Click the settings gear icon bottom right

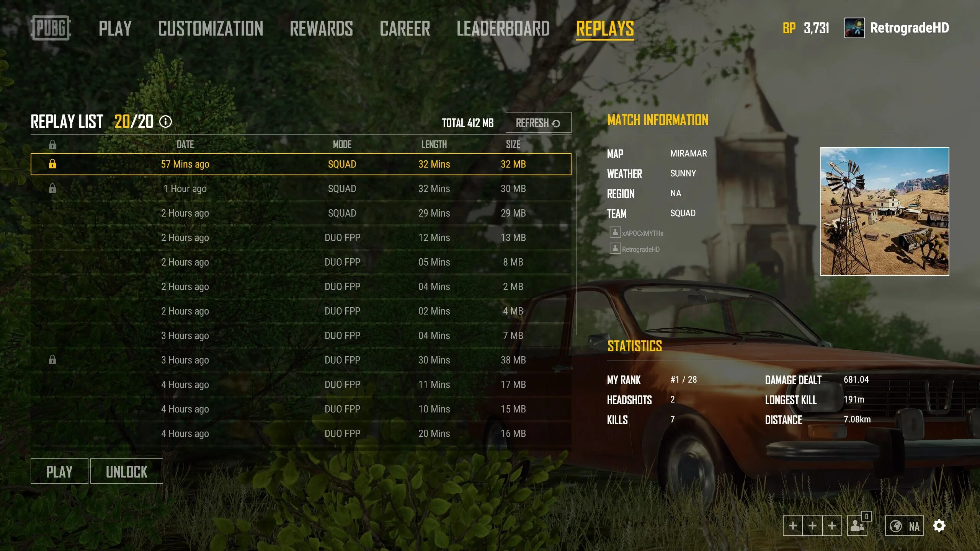(940, 525)
